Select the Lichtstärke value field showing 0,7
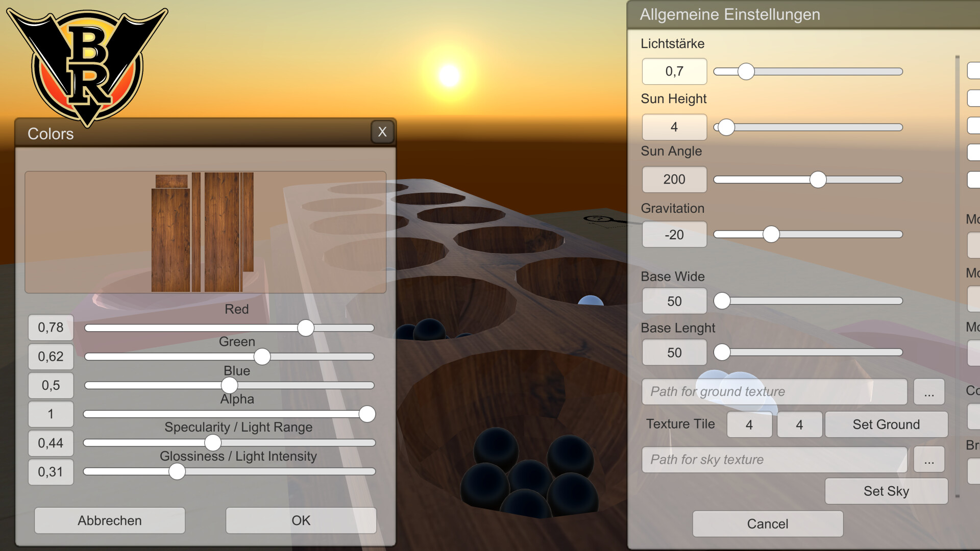This screenshot has width=980, height=551. pos(674,71)
